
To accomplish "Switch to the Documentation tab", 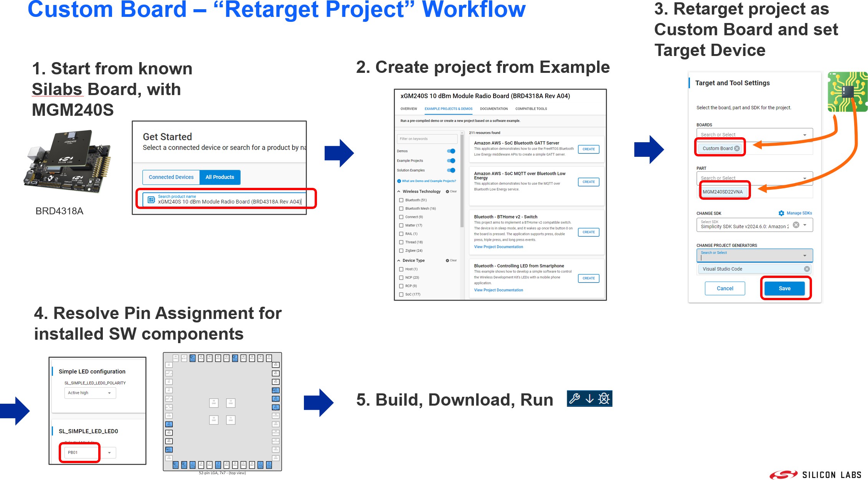I will tap(493, 109).
